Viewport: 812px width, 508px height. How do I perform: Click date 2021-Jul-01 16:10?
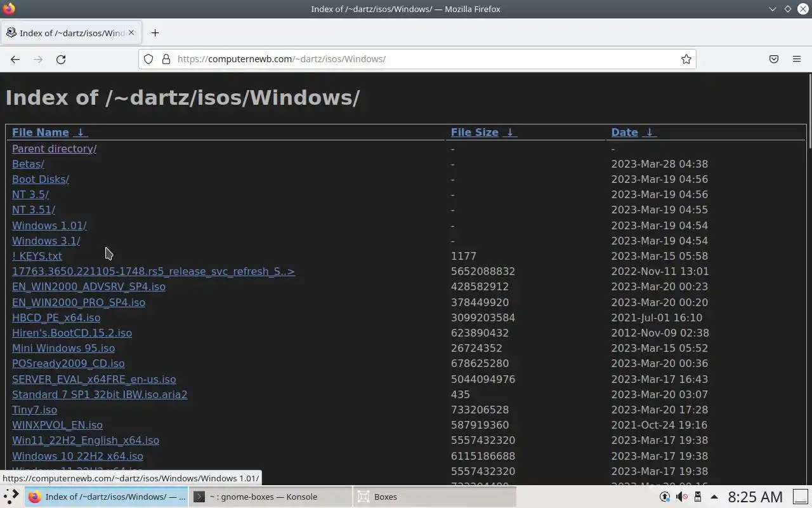click(657, 317)
